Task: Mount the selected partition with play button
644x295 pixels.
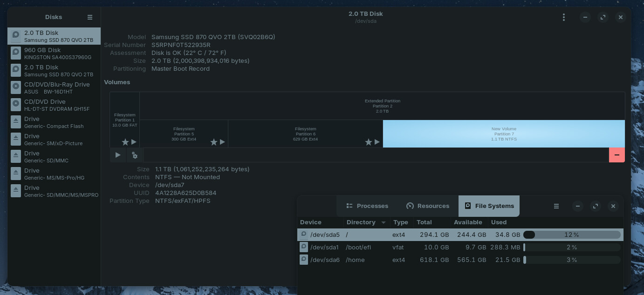Action: click(118, 155)
